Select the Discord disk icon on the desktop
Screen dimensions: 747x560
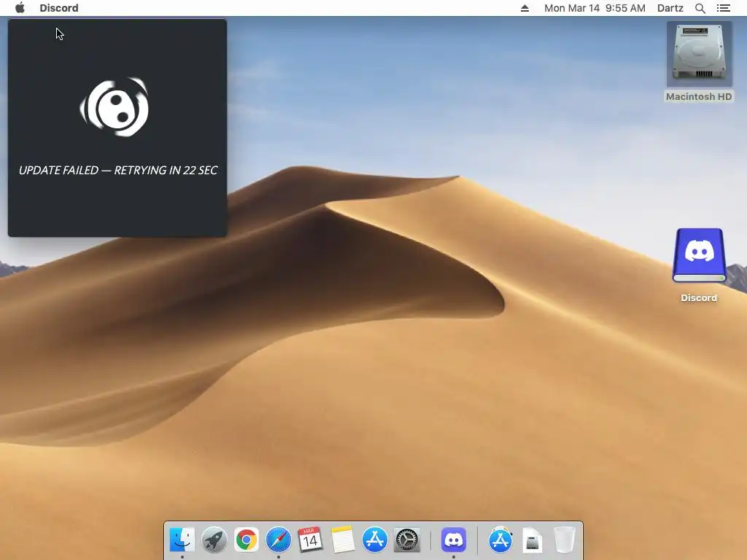pos(699,256)
